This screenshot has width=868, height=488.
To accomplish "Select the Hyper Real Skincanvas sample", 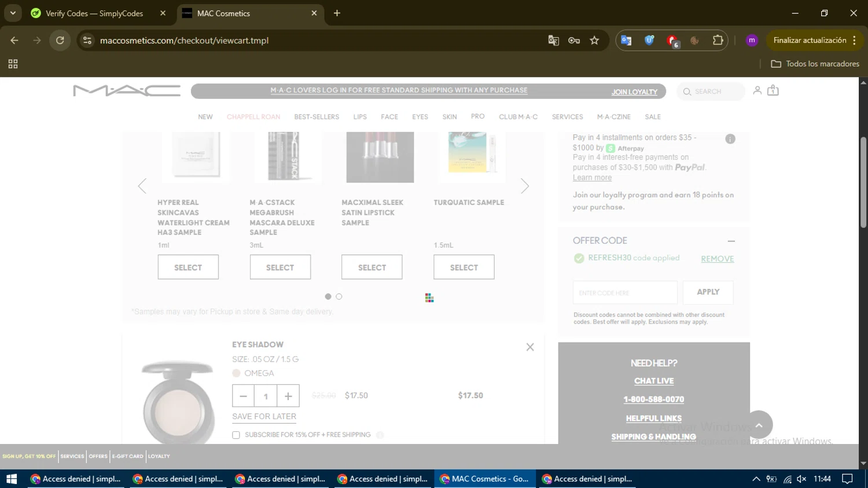I will (188, 267).
